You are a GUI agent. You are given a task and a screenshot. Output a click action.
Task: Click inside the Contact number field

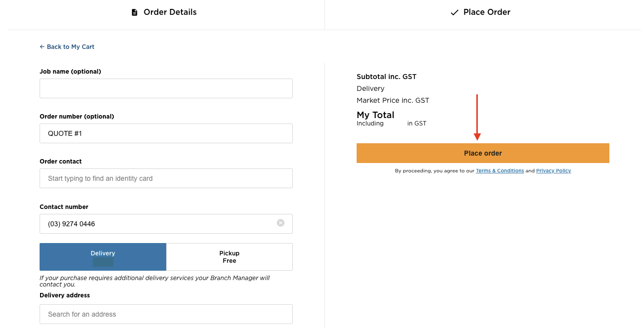(x=158, y=224)
